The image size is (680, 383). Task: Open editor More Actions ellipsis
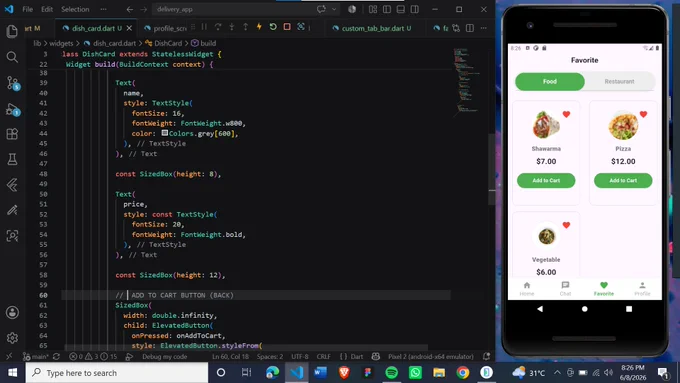click(x=484, y=28)
